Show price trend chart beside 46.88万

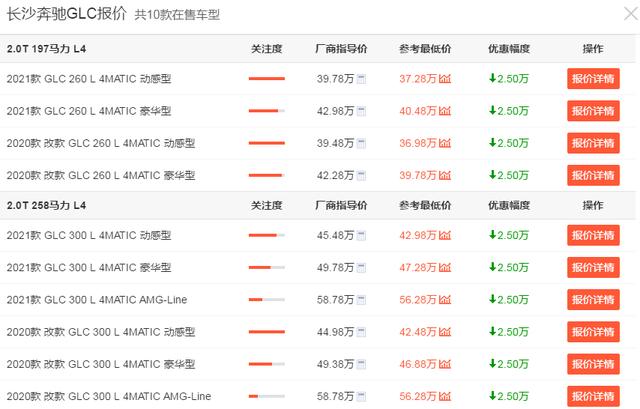click(x=445, y=364)
